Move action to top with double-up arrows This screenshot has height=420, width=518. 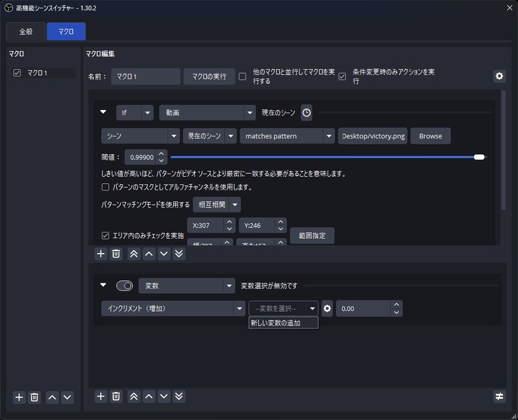click(134, 396)
